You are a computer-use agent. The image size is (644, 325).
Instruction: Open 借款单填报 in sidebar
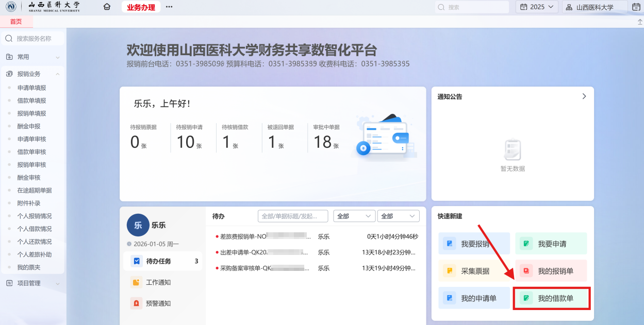[x=31, y=100]
